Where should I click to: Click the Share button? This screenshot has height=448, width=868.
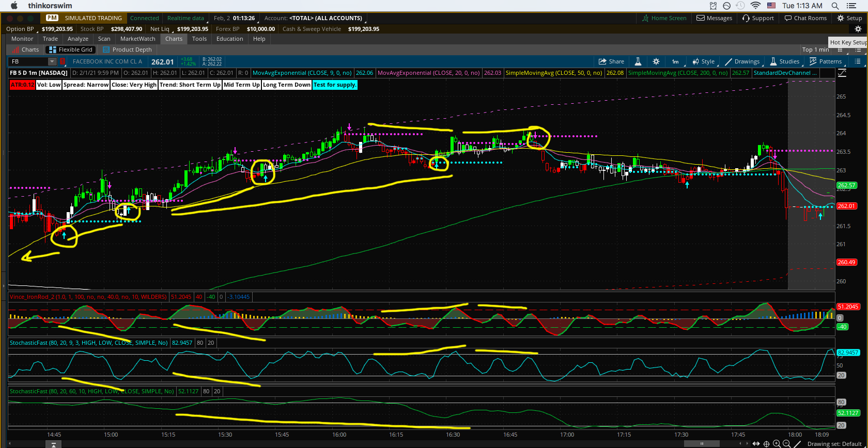click(x=611, y=61)
